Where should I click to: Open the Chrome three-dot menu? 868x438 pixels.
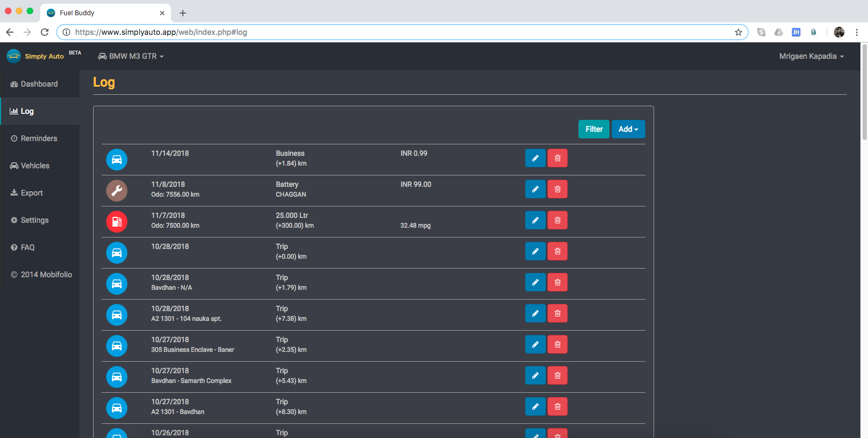pos(857,32)
